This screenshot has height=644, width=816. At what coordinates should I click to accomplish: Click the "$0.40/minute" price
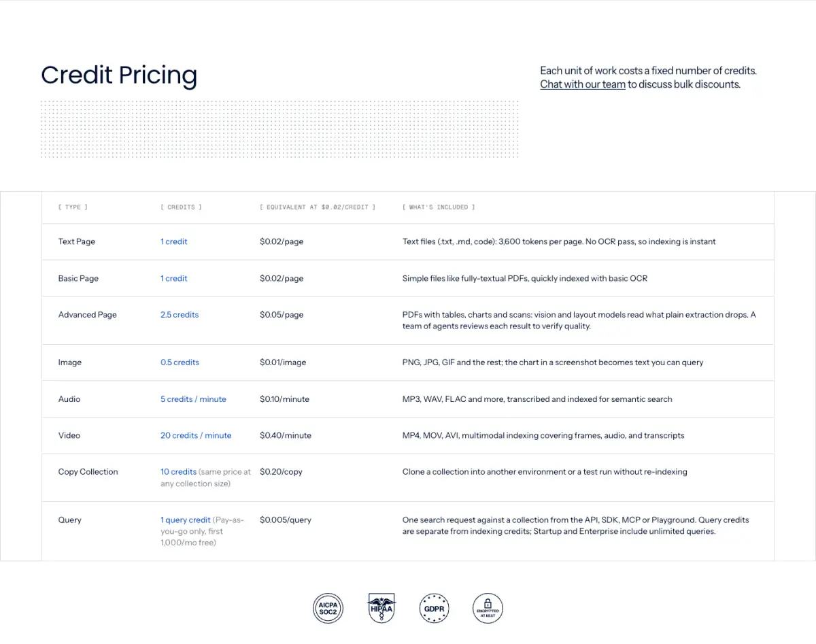(286, 435)
